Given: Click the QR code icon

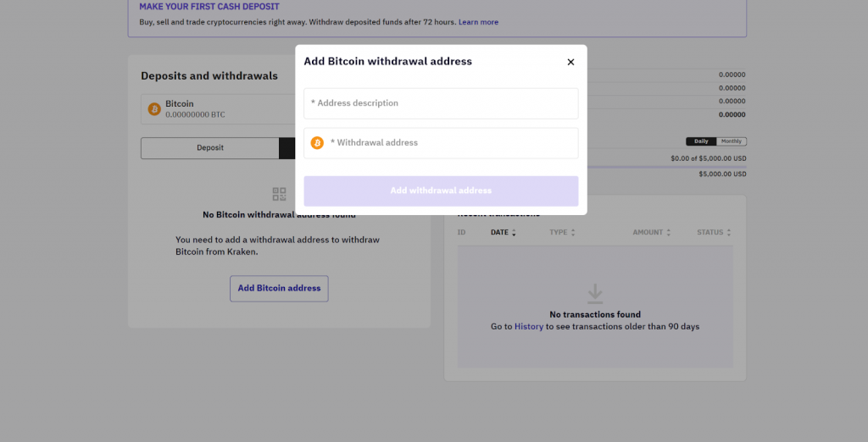Looking at the screenshot, I should point(279,194).
